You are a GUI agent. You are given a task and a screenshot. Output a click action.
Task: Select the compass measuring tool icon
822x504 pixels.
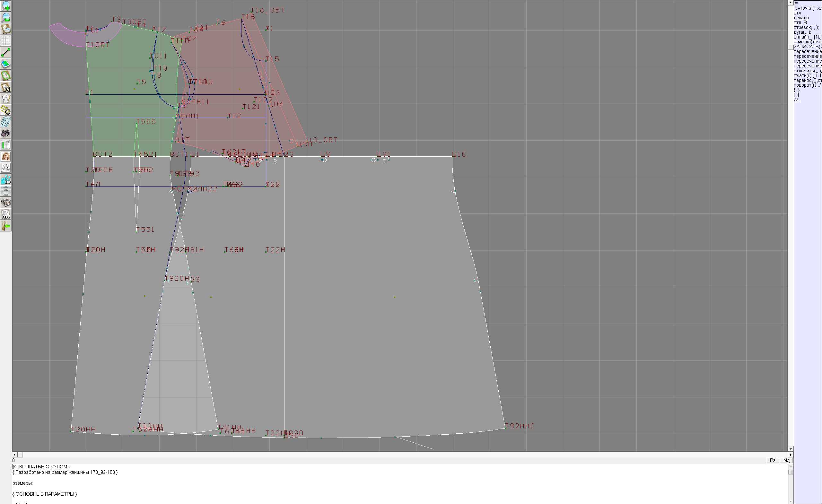(6, 99)
